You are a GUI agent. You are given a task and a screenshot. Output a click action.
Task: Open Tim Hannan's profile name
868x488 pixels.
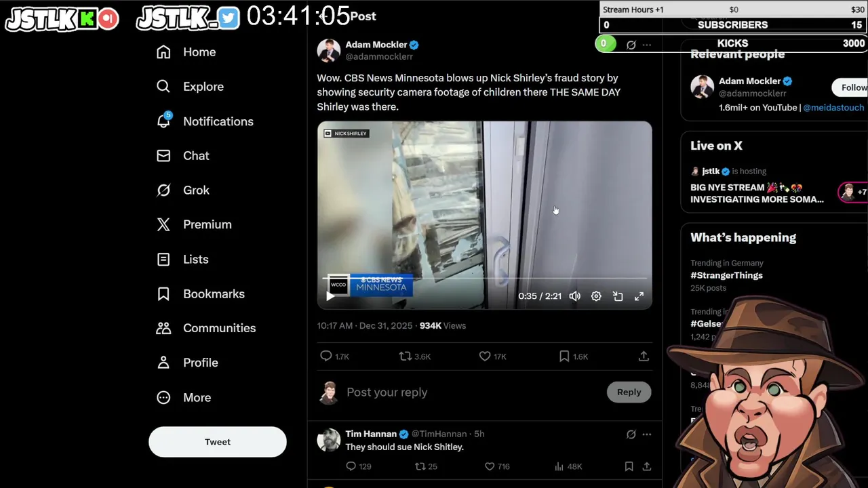371,434
